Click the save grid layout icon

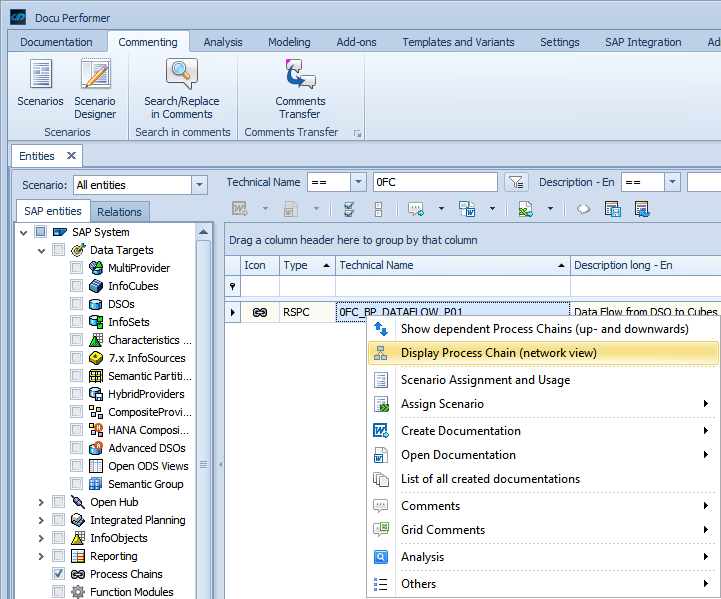click(x=613, y=209)
